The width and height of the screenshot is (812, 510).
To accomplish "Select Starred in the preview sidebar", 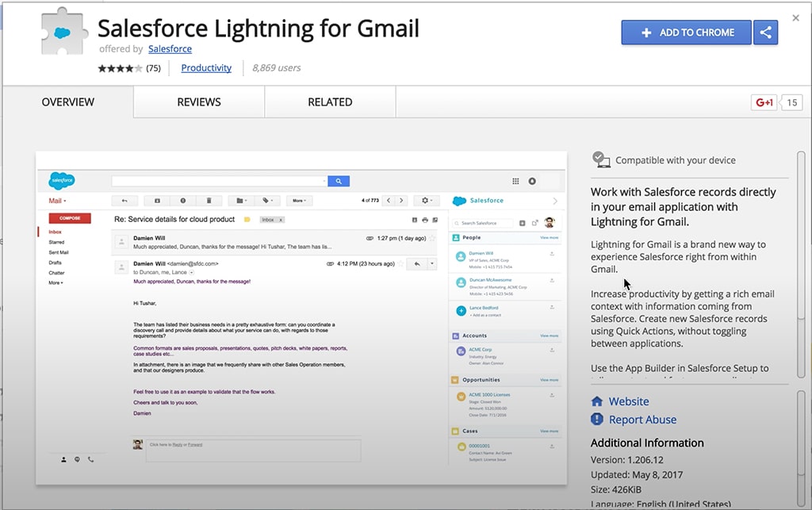I will click(x=56, y=243).
